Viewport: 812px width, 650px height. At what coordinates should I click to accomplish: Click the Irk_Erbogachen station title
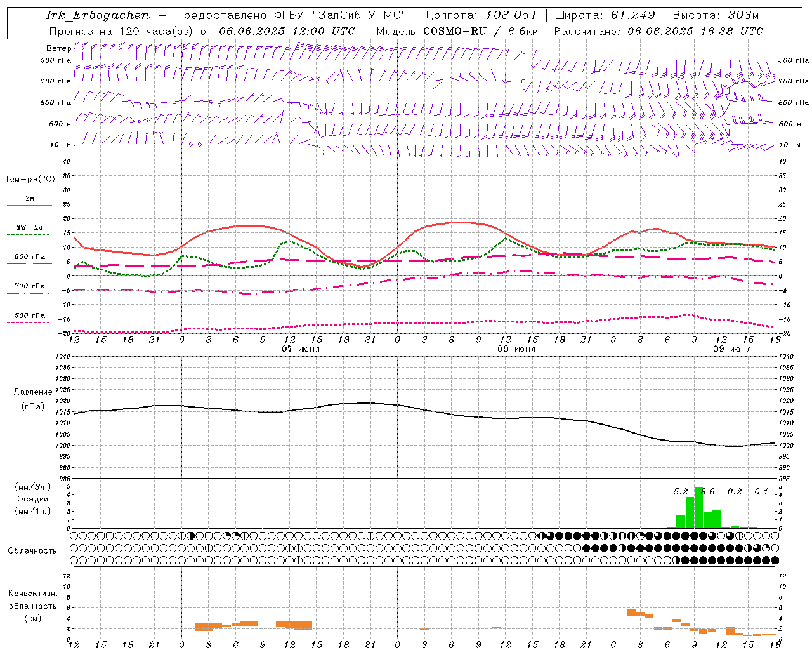pyautogui.click(x=98, y=15)
